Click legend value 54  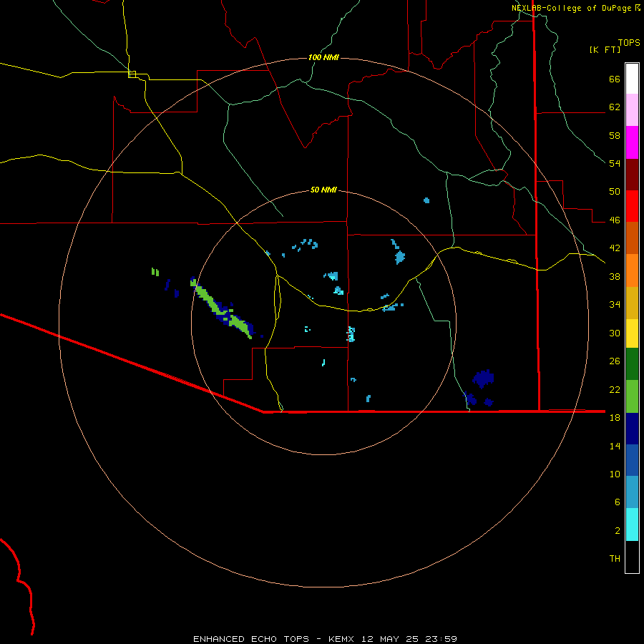[615, 163]
